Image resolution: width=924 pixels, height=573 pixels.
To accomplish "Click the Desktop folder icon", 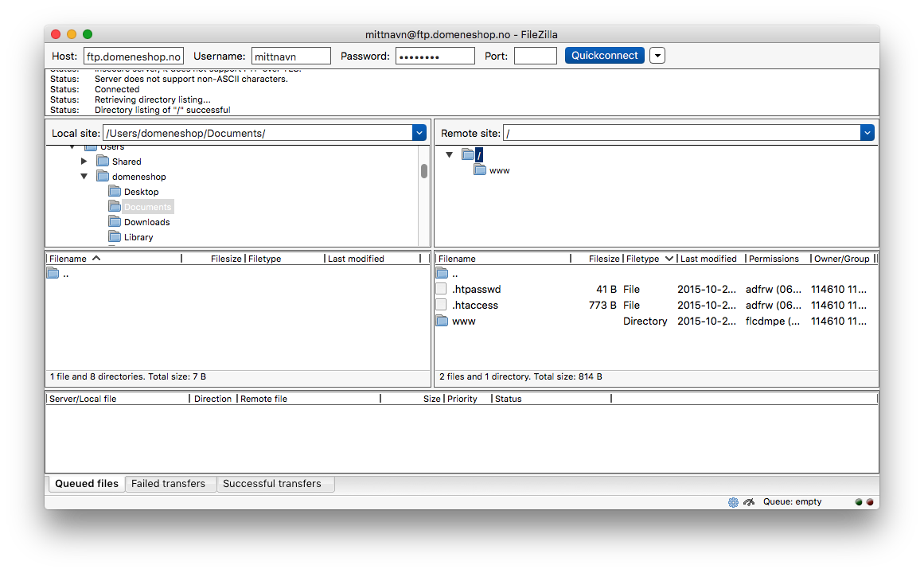I will [115, 192].
